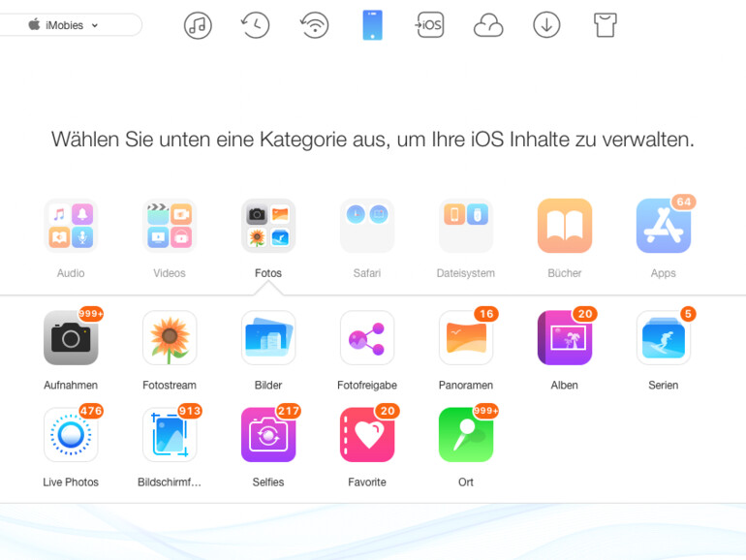Open the Selfies icon
The width and height of the screenshot is (746, 560).
point(268,435)
